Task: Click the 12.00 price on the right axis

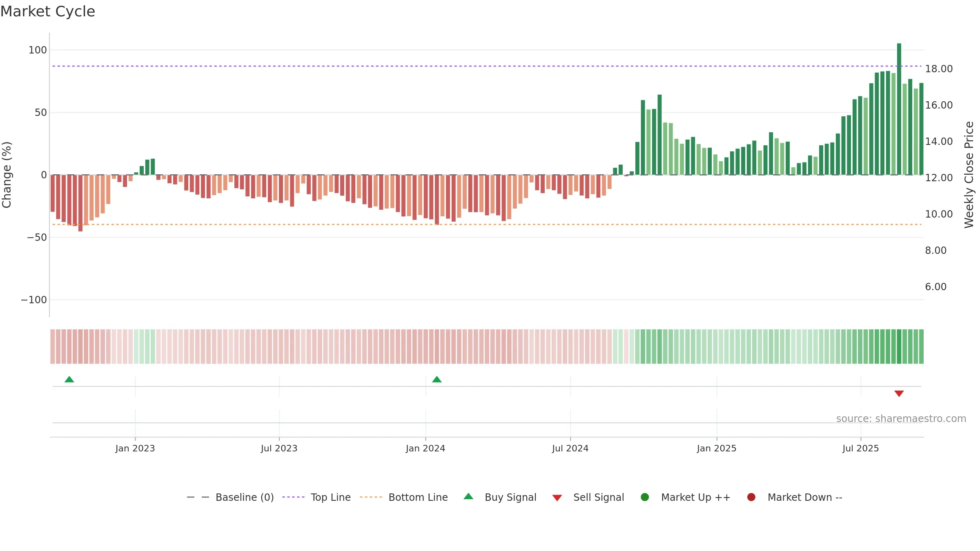Action: tap(939, 178)
